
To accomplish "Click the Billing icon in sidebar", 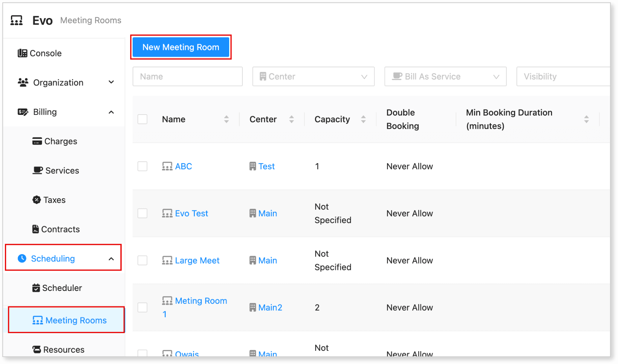I will click(23, 112).
